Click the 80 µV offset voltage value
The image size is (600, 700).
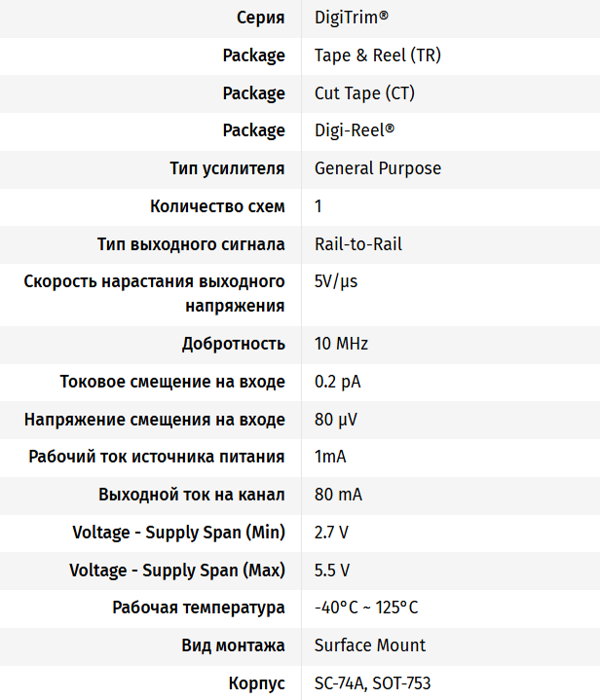tap(337, 420)
